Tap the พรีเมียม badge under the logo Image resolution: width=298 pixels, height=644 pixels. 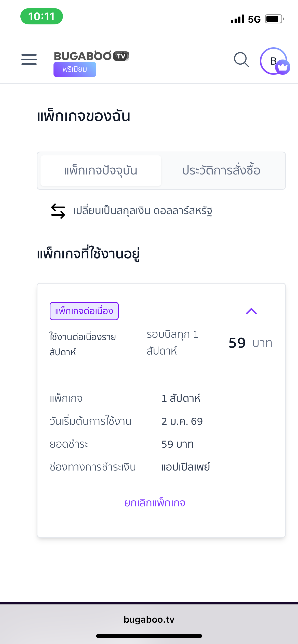coord(75,69)
